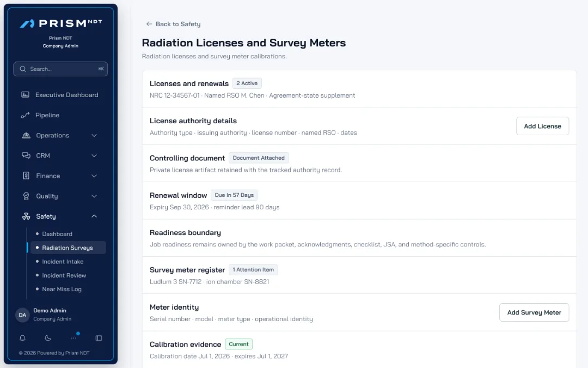Click the Prism NDT logo

(x=61, y=23)
